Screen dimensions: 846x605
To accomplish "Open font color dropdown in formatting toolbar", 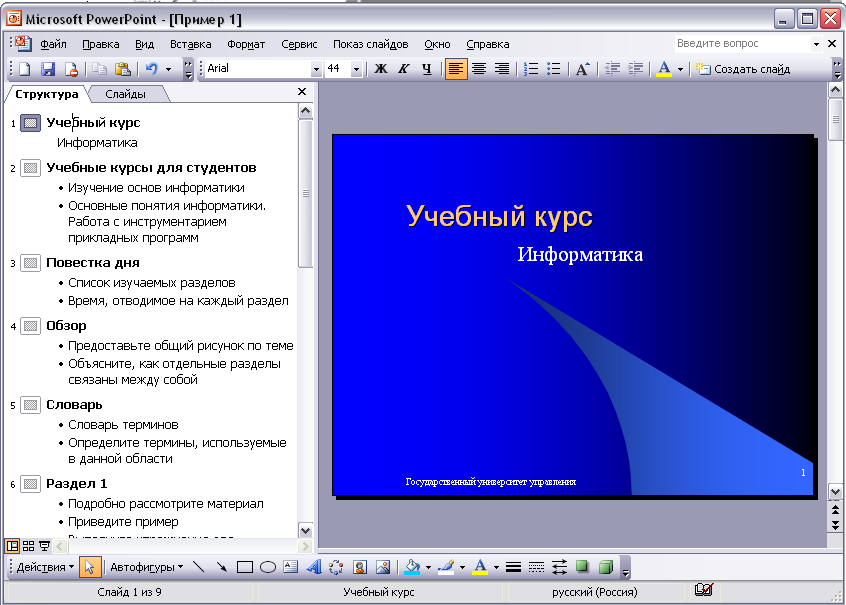I will point(680,69).
